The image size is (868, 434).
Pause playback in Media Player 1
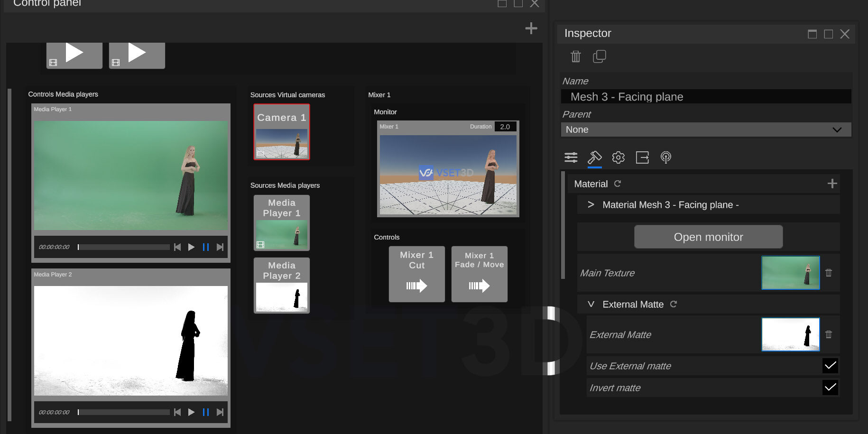(205, 247)
